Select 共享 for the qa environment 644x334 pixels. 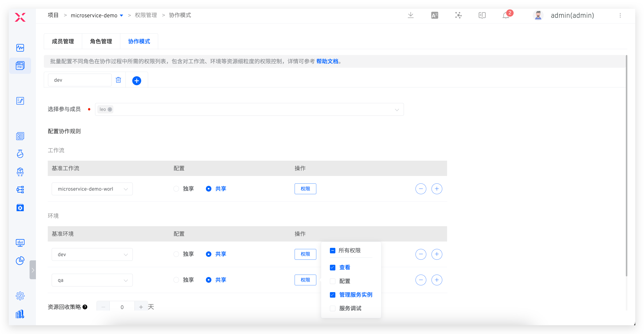209,280
